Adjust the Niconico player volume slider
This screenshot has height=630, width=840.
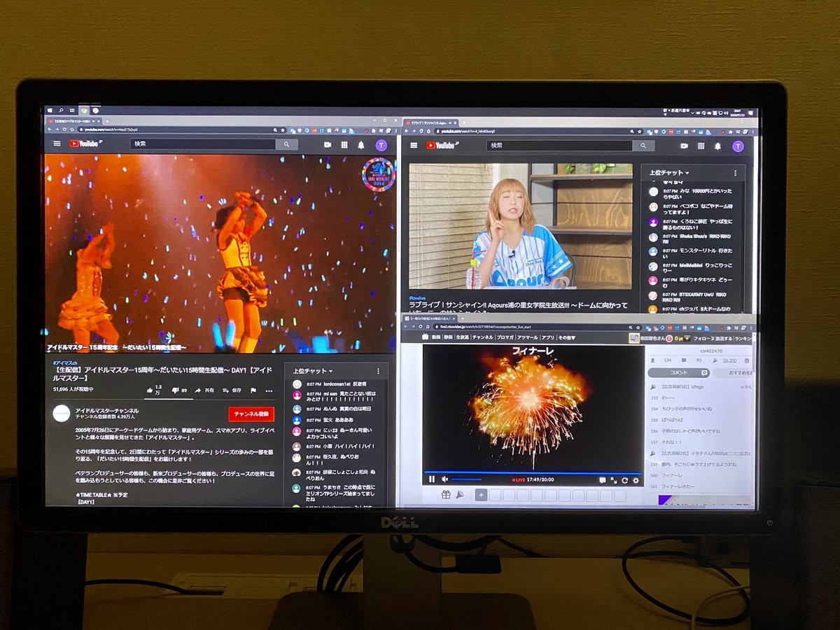pyautogui.click(x=466, y=479)
